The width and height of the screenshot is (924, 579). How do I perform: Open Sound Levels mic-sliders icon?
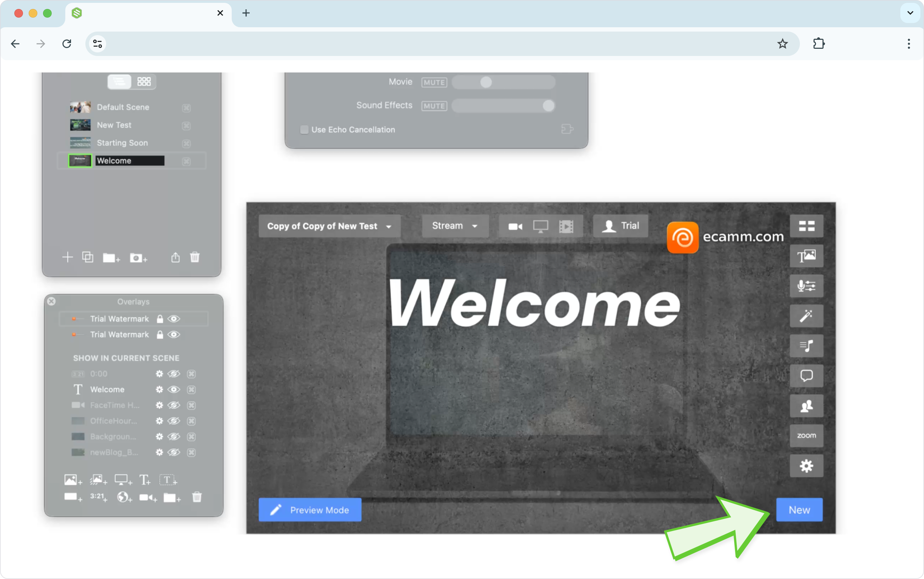806,286
